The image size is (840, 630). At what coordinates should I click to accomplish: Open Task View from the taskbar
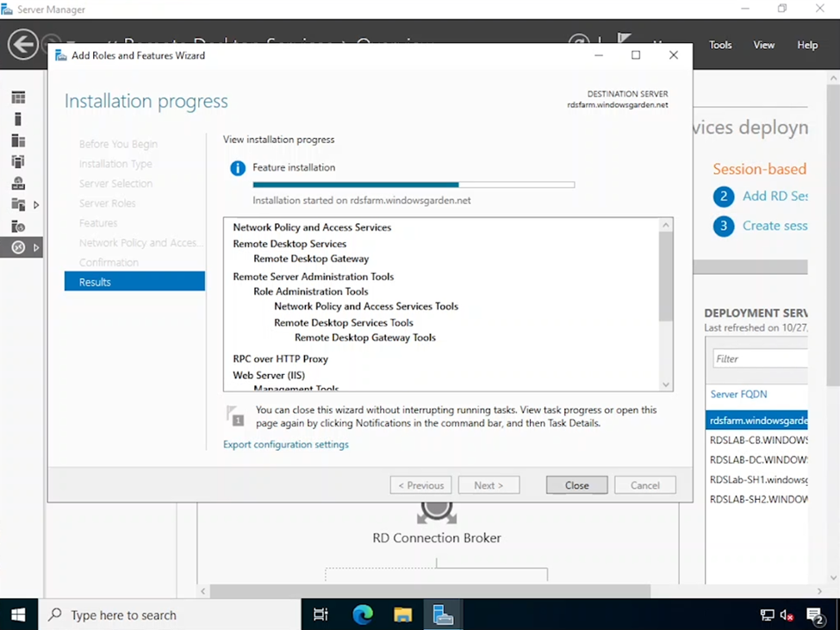[x=320, y=614]
